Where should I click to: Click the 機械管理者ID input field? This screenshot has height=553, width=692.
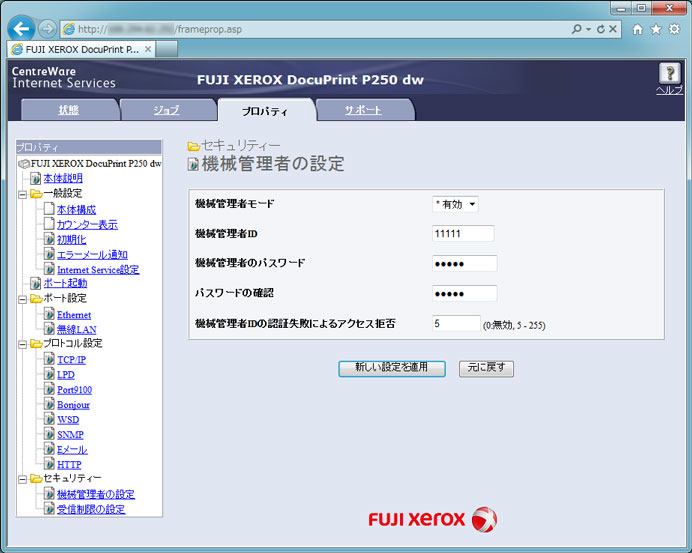[463, 233]
